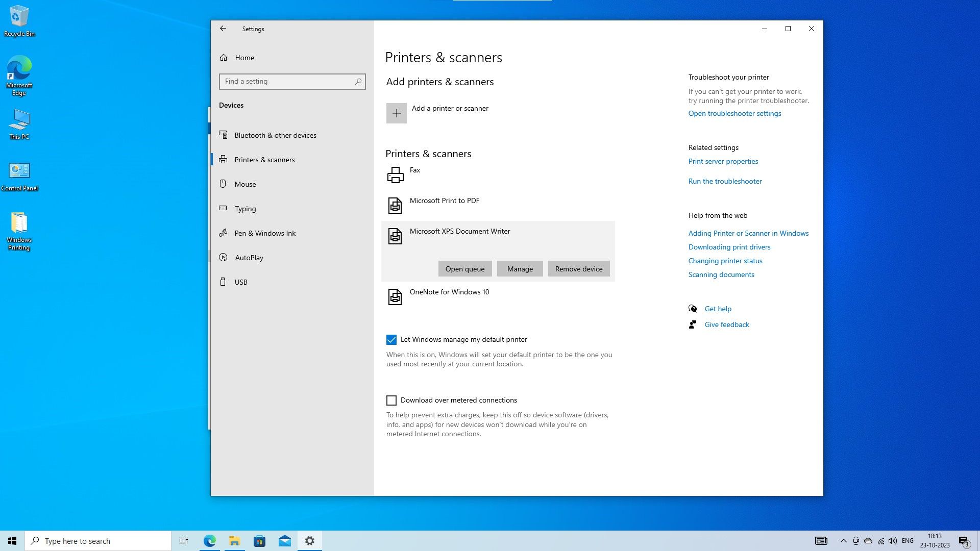The height and width of the screenshot is (551, 980).
Task: Open Get help link icon
Action: (693, 309)
